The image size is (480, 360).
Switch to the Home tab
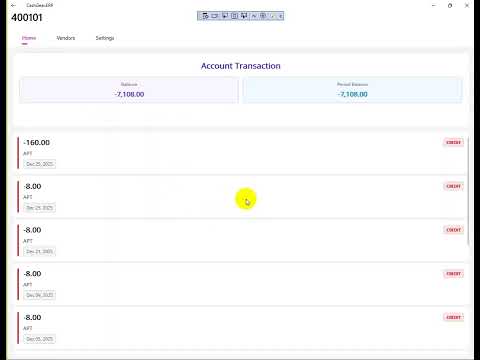[x=29, y=38]
